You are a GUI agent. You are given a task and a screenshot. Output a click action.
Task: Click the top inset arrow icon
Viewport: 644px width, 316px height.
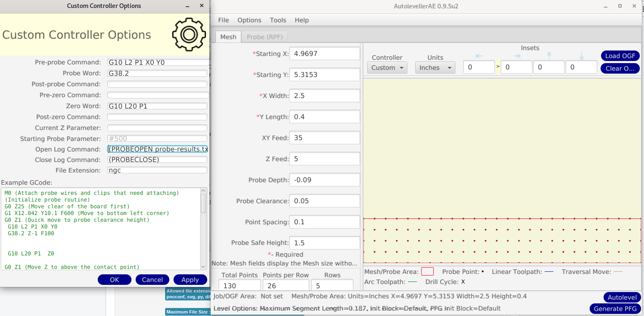click(x=549, y=56)
